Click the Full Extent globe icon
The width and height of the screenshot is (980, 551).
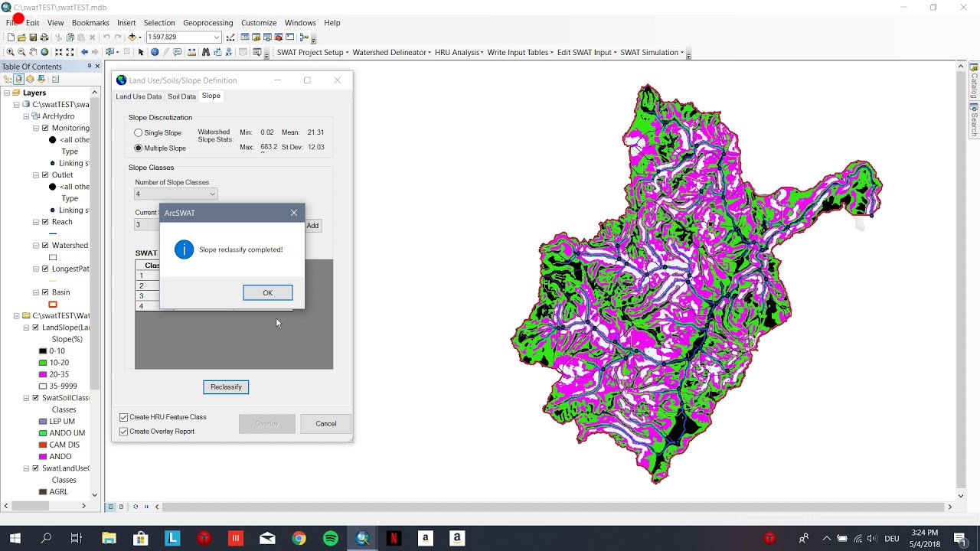coord(44,52)
